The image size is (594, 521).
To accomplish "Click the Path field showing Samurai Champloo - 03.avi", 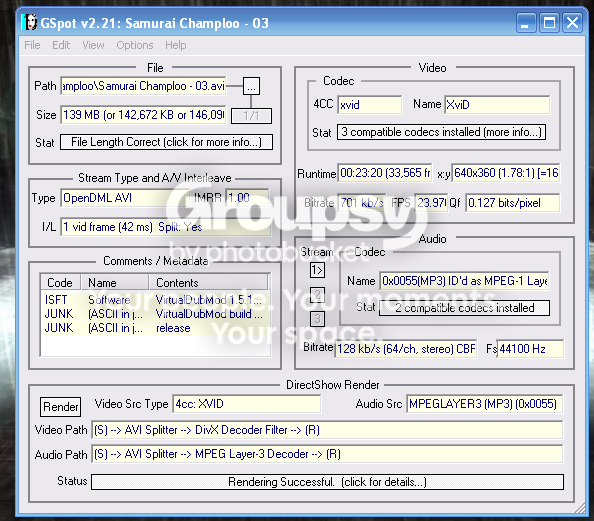I will [143, 86].
